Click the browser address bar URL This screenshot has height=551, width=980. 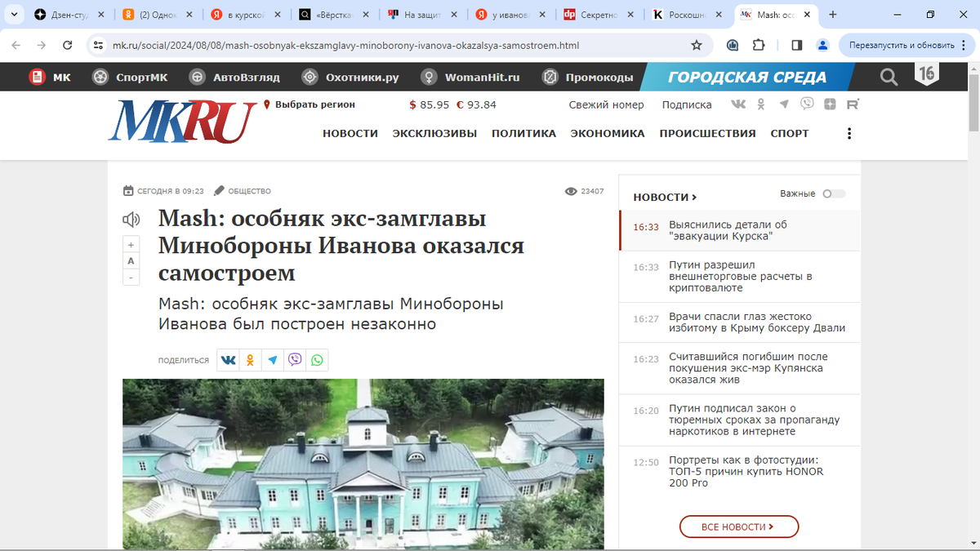click(345, 46)
